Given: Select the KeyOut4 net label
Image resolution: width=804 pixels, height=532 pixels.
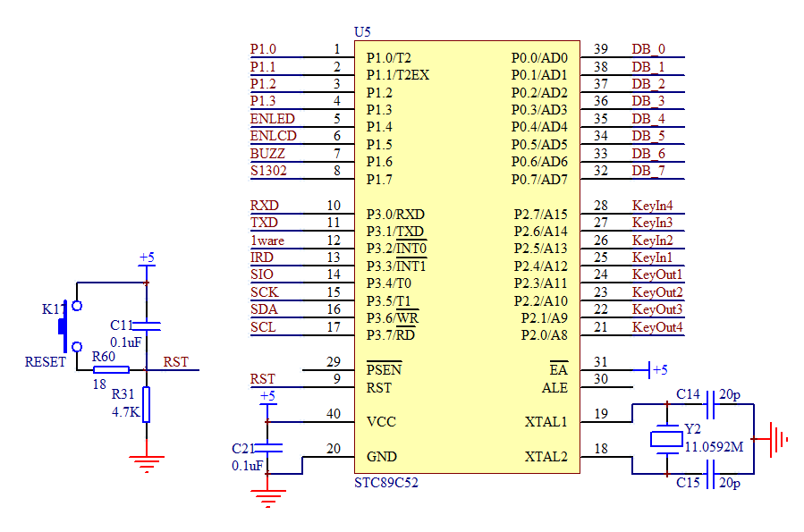Looking at the screenshot, I should tap(657, 327).
